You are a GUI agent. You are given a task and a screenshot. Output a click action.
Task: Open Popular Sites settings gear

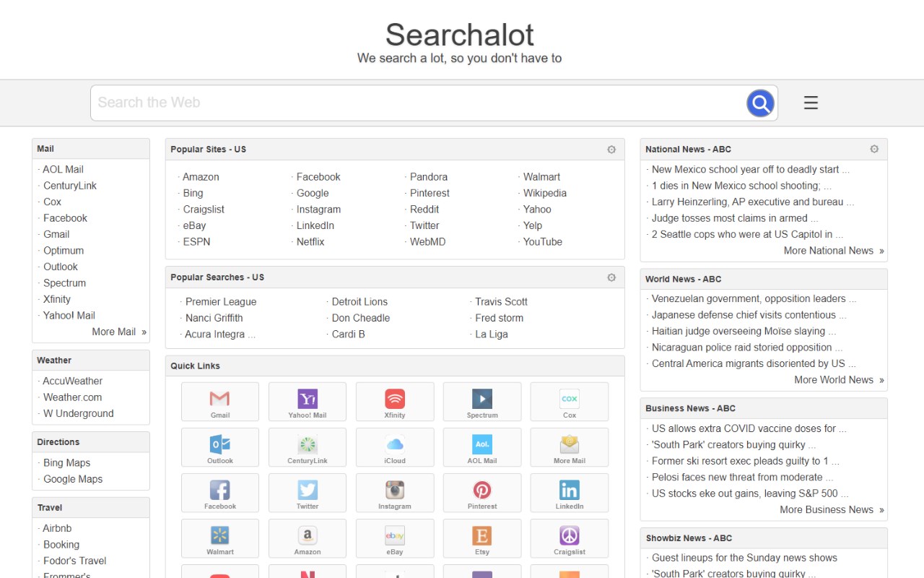(x=611, y=150)
